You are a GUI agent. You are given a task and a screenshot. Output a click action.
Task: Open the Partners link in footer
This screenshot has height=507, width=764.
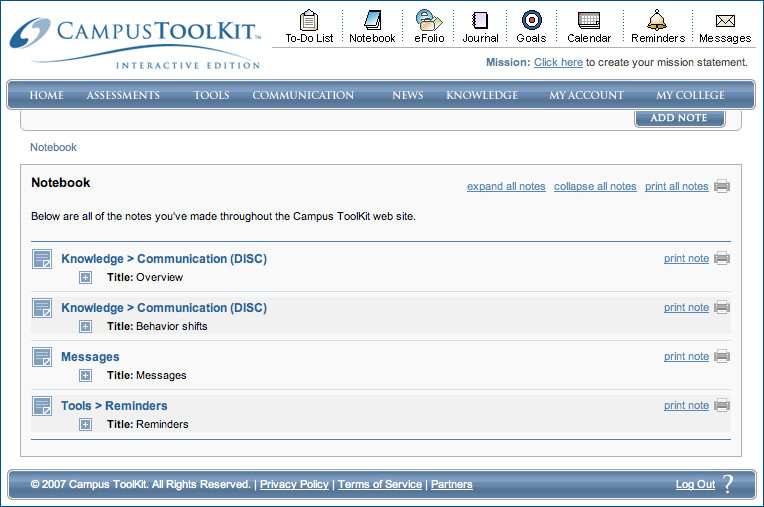click(452, 484)
